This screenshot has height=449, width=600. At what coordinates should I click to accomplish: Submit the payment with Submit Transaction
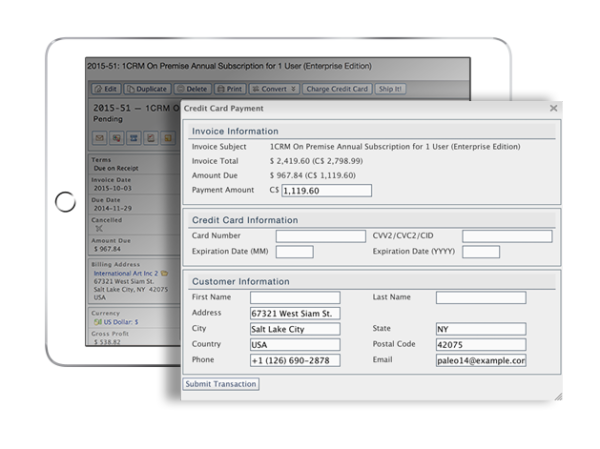(x=221, y=383)
